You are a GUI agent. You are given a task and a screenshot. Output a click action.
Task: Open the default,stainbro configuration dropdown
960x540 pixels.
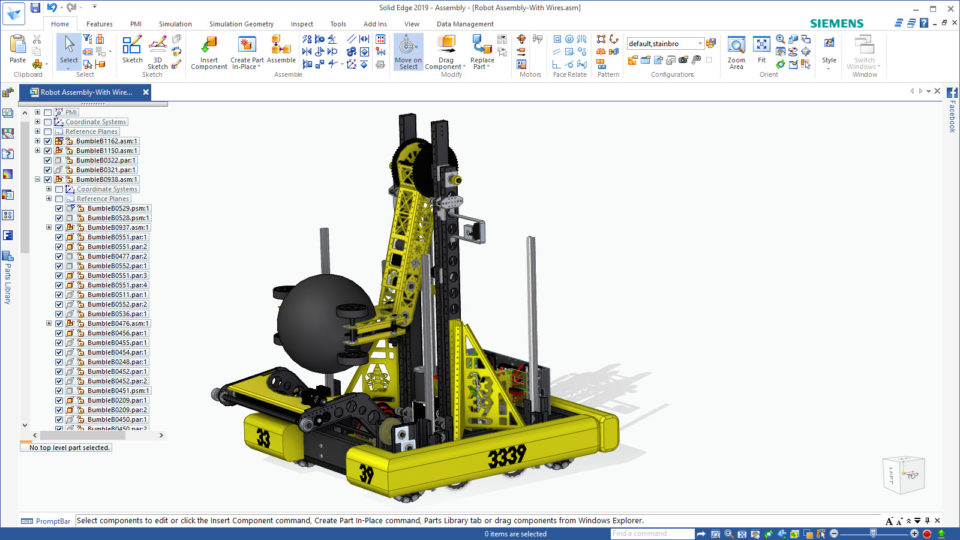point(699,43)
